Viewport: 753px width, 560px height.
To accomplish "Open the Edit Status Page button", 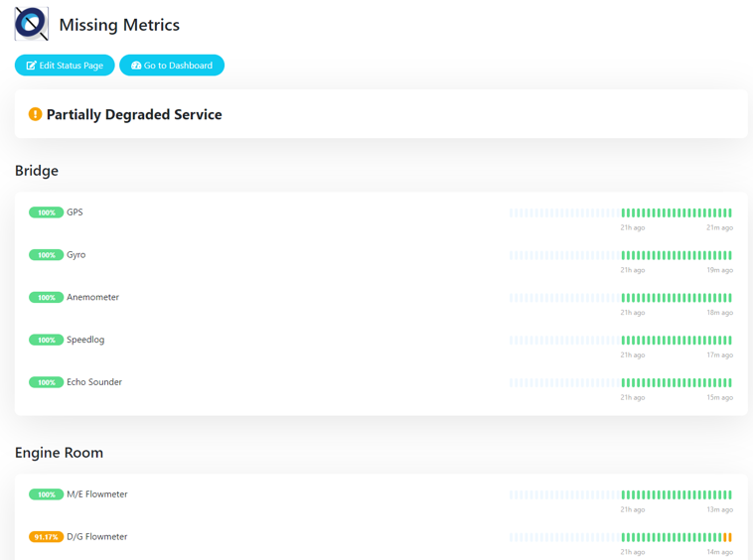I will 65,66.
